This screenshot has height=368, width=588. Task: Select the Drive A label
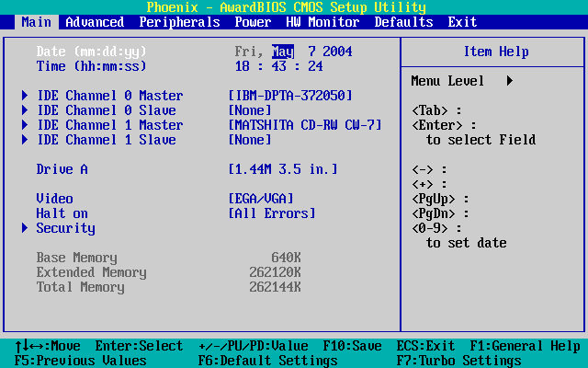click(x=62, y=169)
